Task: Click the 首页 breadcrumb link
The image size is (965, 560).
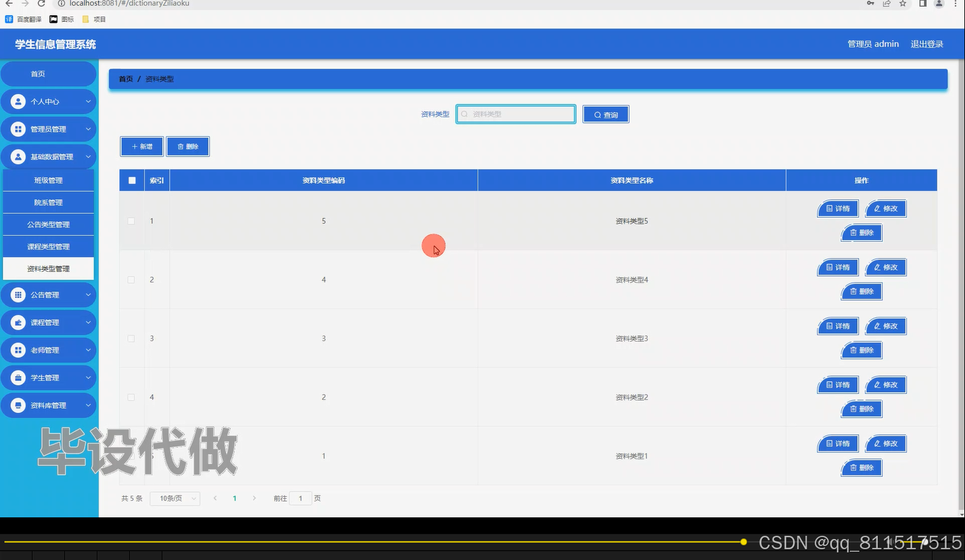Action: pyautogui.click(x=126, y=79)
